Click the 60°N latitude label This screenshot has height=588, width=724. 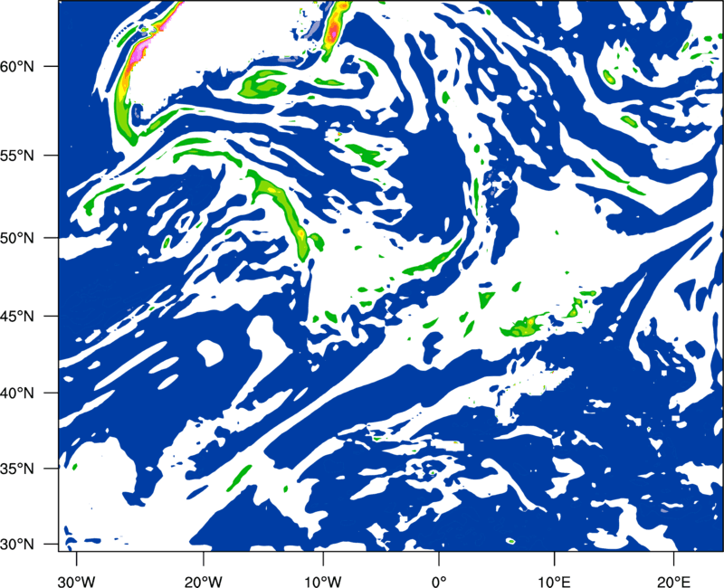click(x=17, y=66)
